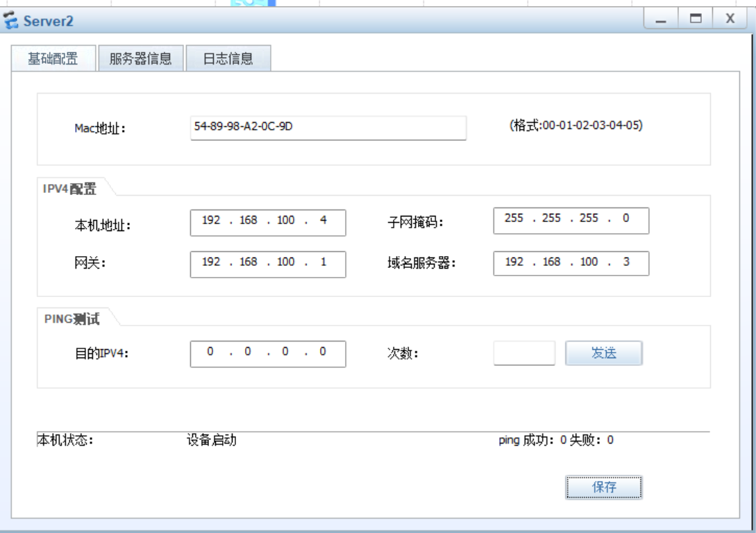
Task: Click the 发送 button to send ping
Action: click(604, 353)
